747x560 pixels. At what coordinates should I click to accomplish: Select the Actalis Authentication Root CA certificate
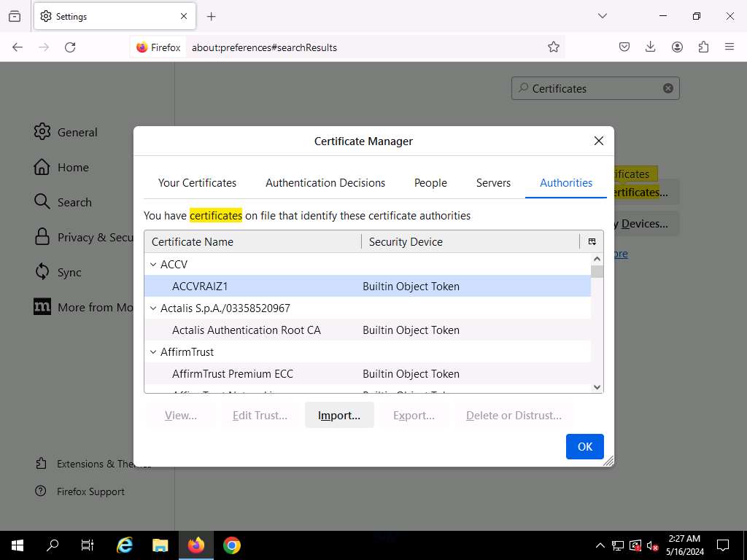(x=247, y=330)
